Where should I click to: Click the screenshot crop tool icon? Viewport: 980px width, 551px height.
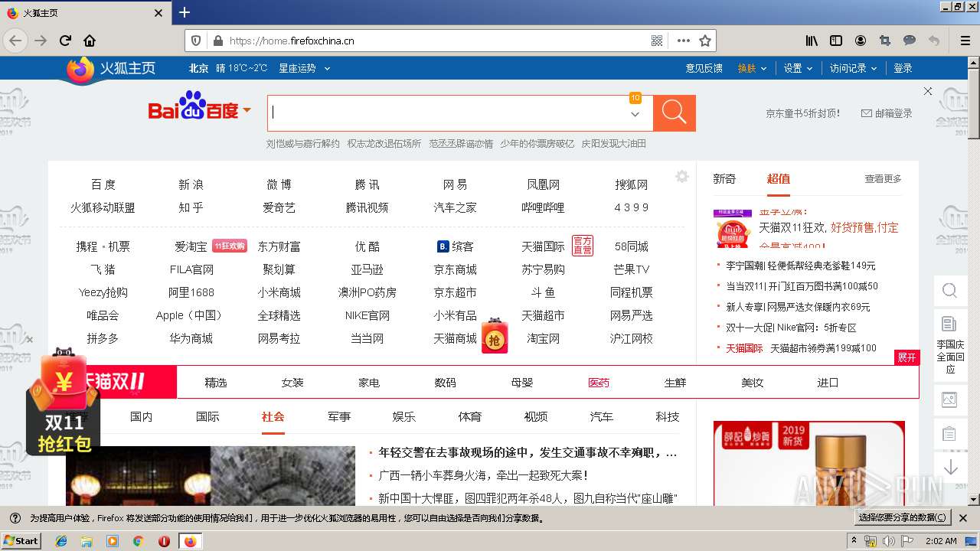click(885, 41)
